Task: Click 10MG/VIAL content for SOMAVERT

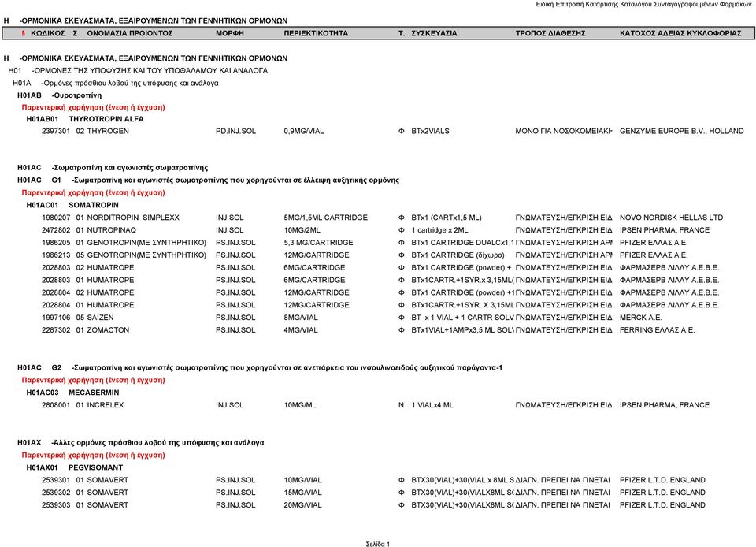Action: [302, 481]
